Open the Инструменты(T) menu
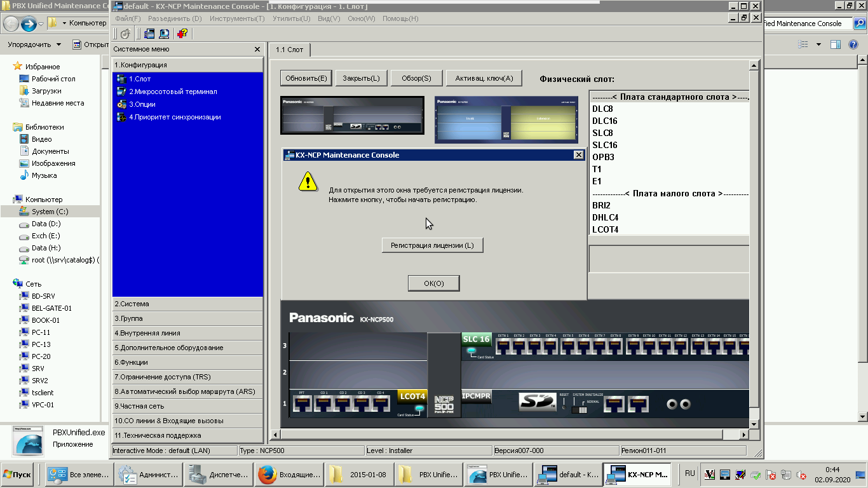 pyautogui.click(x=237, y=18)
